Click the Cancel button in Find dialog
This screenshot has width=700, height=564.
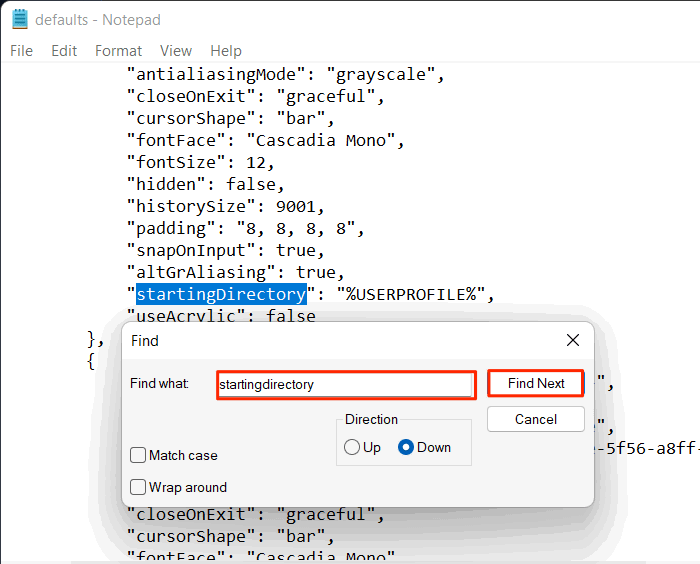pos(536,419)
